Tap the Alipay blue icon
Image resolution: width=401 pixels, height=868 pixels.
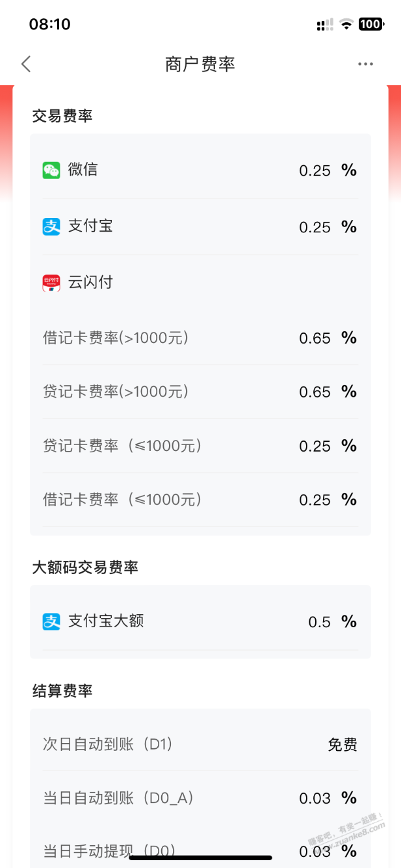pyautogui.click(x=51, y=226)
